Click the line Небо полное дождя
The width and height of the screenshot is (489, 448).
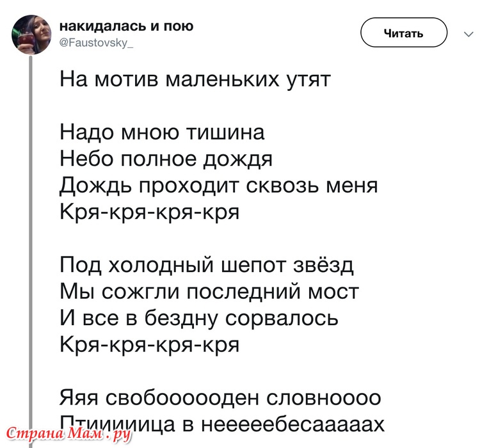166,159
